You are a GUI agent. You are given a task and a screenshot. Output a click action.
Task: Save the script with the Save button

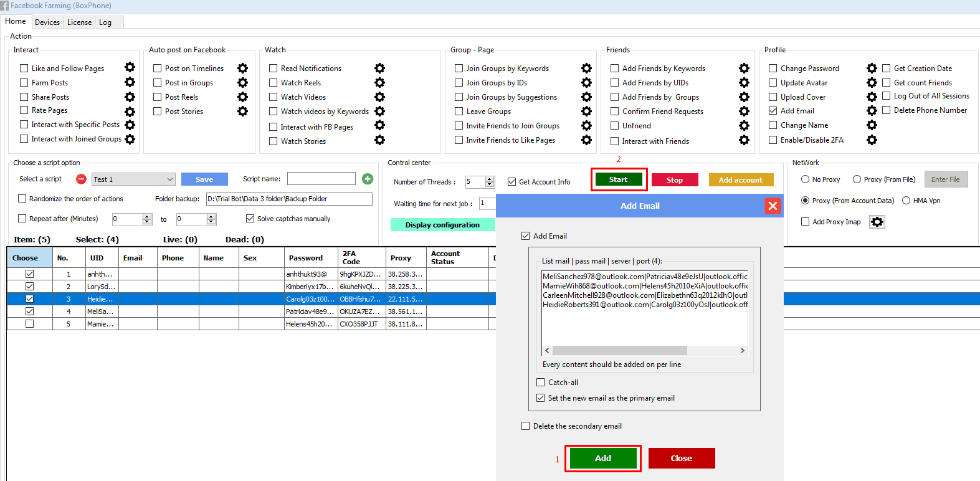pos(204,179)
